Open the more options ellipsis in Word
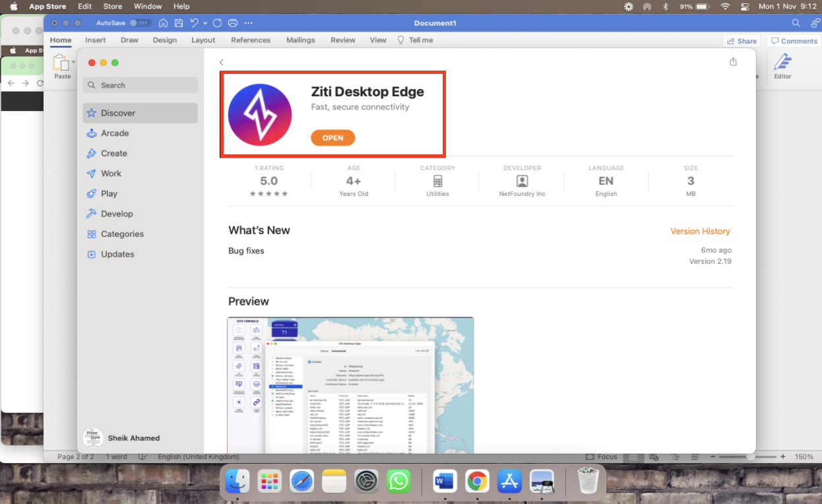Screen dimensions: 822x504 [x=248, y=23]
